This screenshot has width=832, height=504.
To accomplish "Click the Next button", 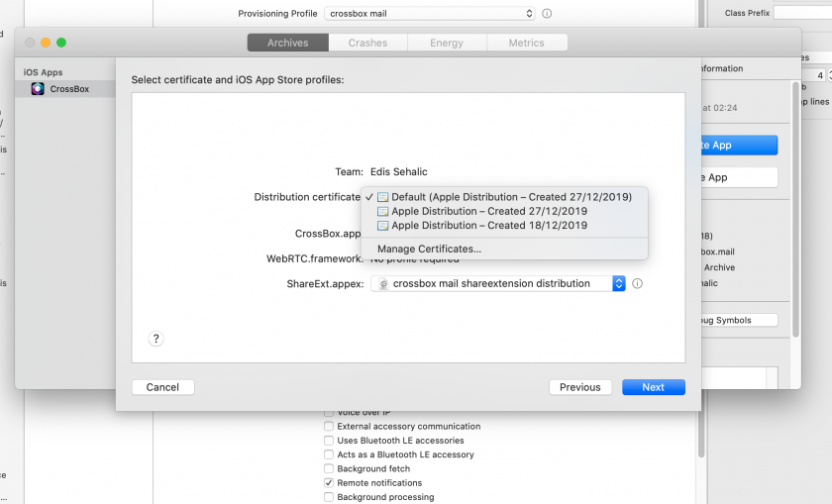I will click(653, 387).
